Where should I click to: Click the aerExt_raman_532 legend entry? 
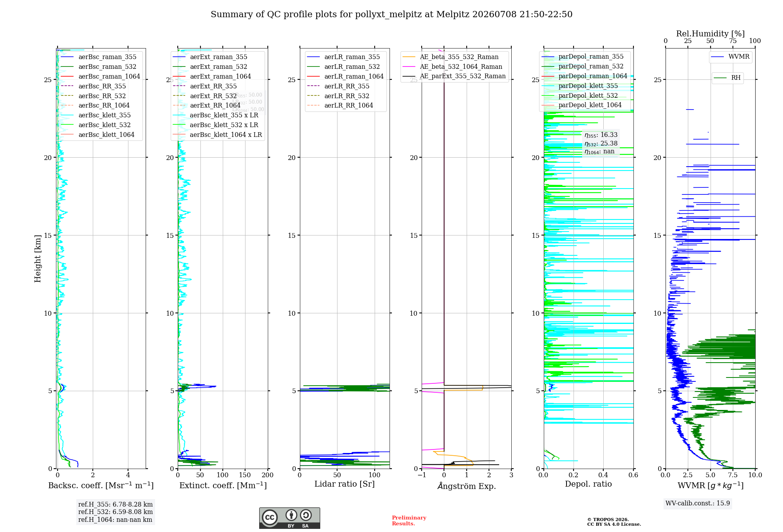(x=210, y=67)
